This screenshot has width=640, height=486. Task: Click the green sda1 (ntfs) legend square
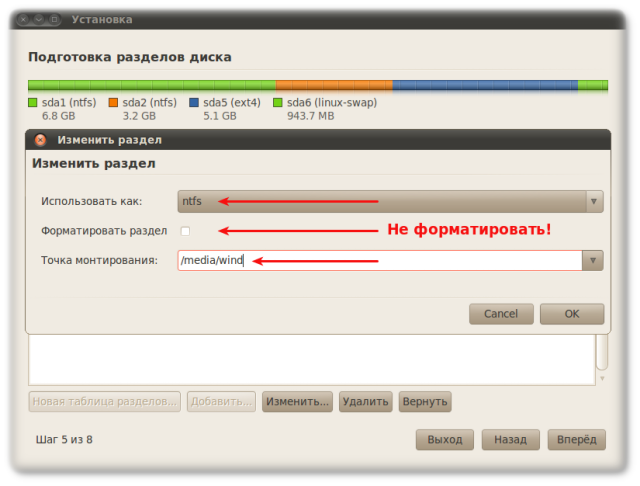tap(33, 102)
